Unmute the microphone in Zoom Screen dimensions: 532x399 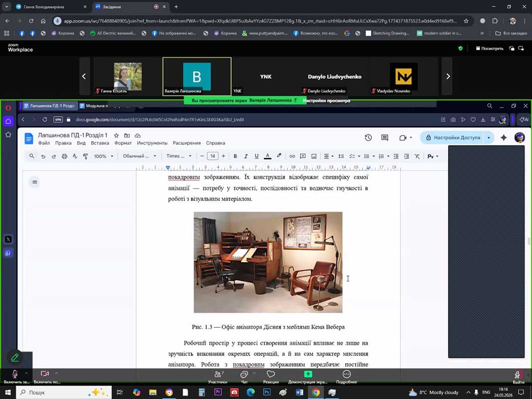[x=15, y=375]
